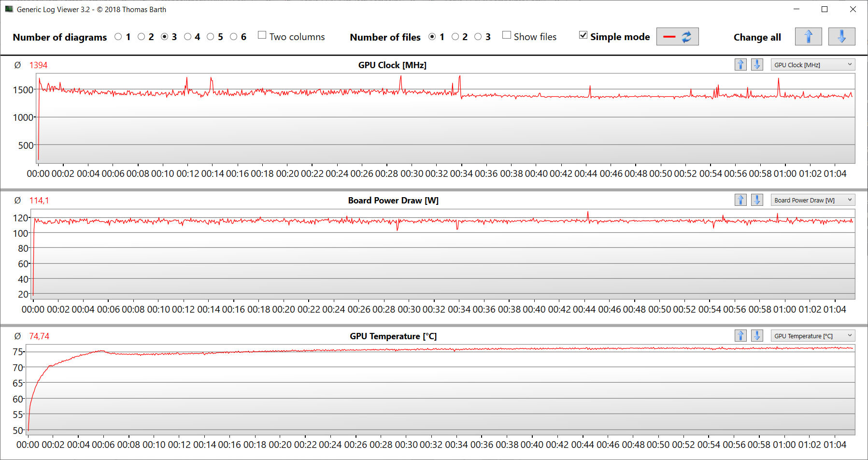Click the Change all up arrow button
Screen dimensions: 868x460
coord(808,37)
